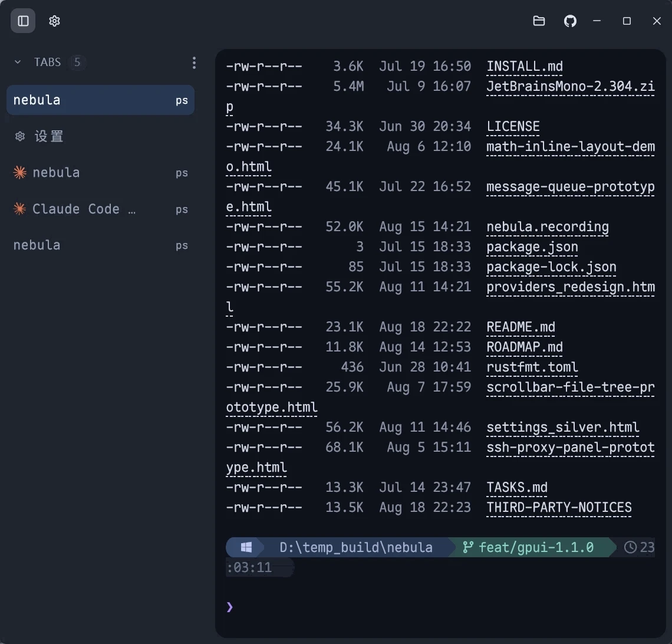This screenshot has height=644, width=672.
Task: Click the ROADMAP.md file name
Action: (525, 347)
